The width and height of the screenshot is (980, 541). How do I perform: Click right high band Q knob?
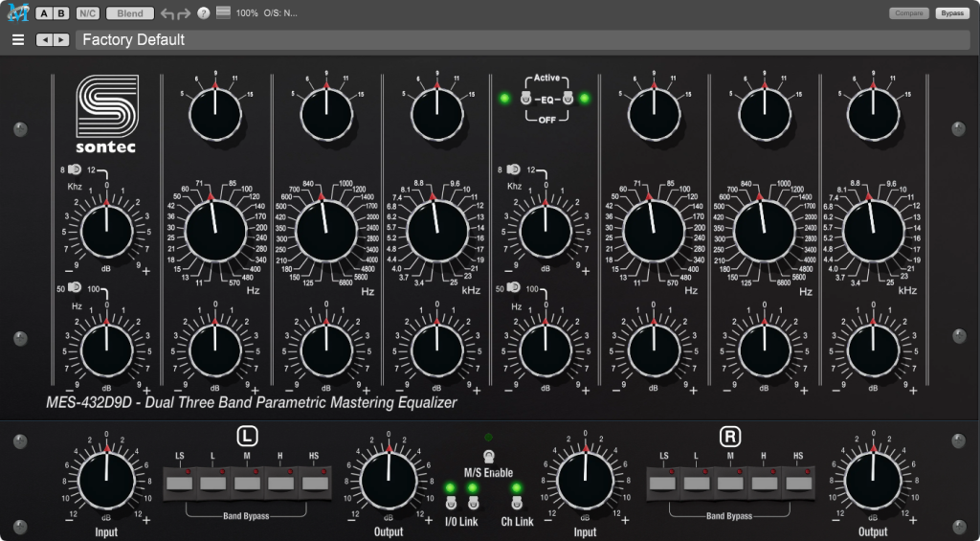click(873, 114)
